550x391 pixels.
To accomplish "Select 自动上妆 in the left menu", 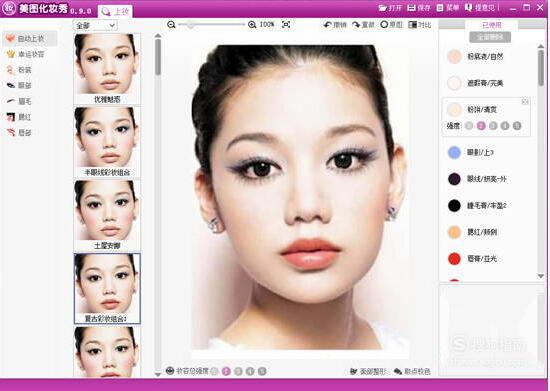I will tap(30, 38).
